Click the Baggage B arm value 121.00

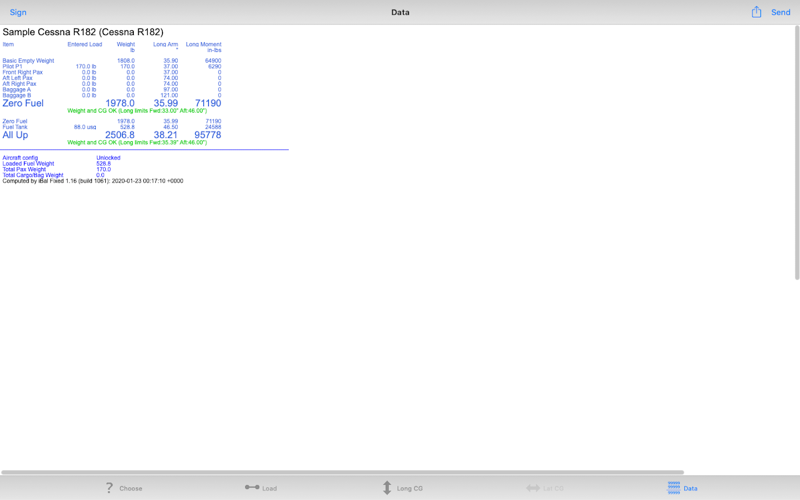[169, 95]
